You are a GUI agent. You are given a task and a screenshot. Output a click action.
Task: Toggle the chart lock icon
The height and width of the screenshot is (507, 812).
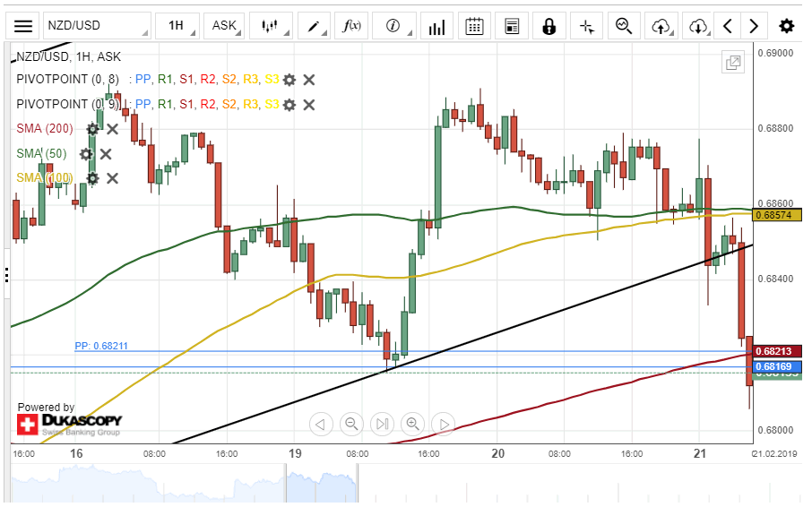coord(549,25)
